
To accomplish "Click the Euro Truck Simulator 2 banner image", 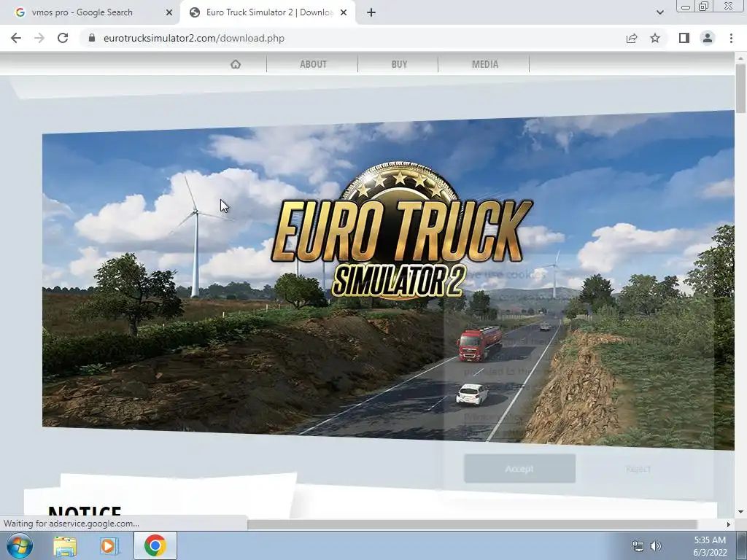I will pyautogui.click(x=388, y=281).
